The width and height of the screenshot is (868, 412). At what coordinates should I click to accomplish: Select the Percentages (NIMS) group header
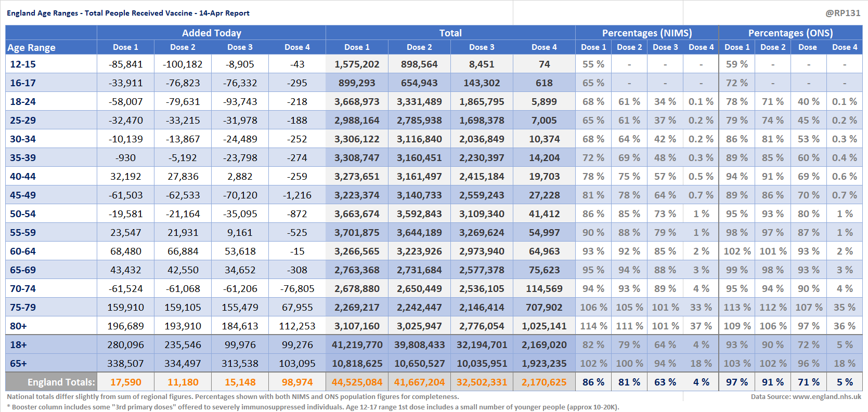[646, 33]
